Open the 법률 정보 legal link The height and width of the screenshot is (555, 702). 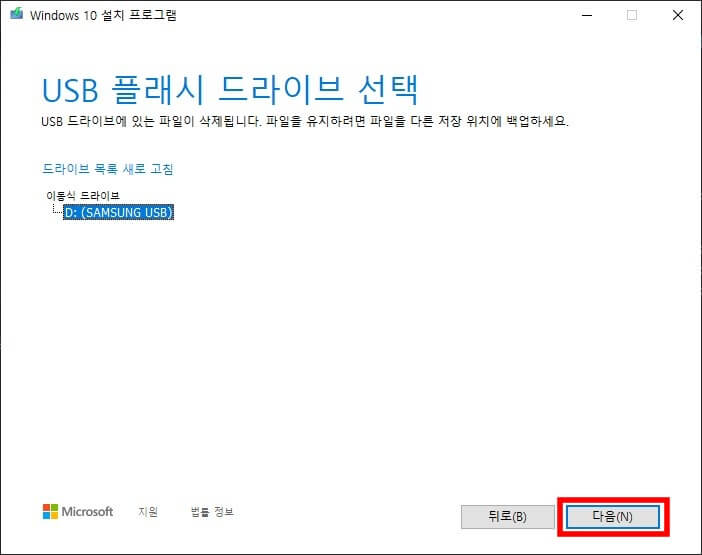coord(212,511)
